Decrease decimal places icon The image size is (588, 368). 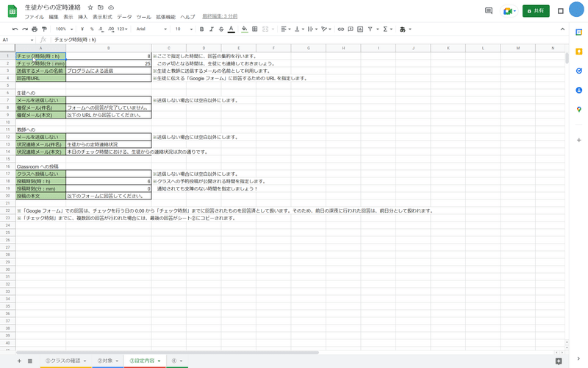point(101,29)
